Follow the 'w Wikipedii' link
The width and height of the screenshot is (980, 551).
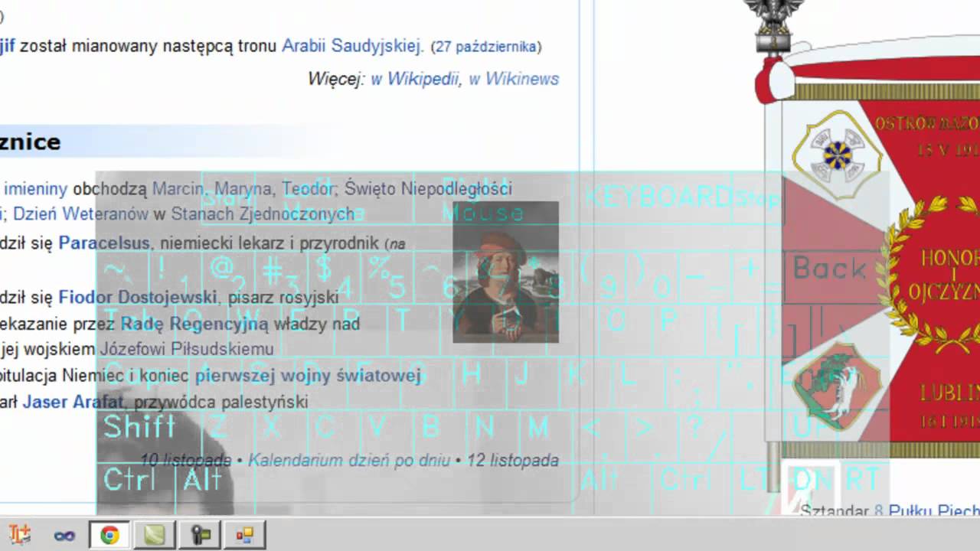(x=414, y=79)
